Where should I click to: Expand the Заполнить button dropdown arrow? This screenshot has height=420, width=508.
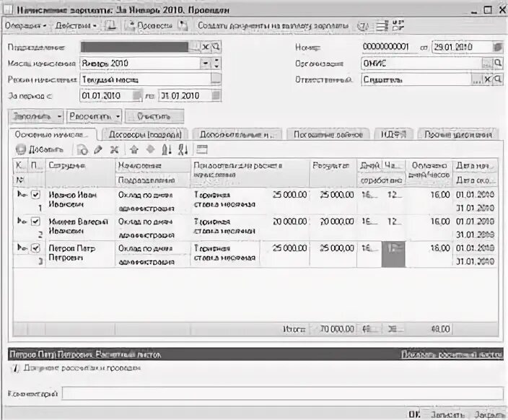click(x=60, y=116)
